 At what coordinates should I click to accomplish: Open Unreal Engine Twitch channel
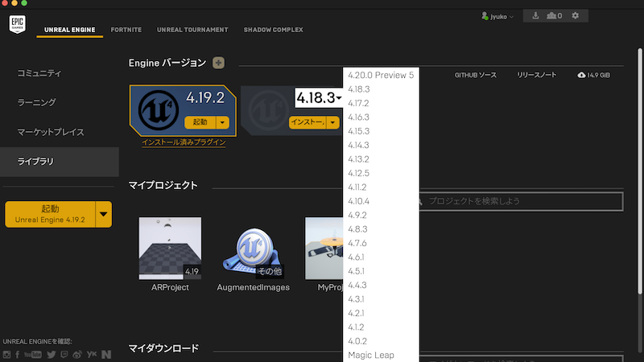[x=64, y=354]
